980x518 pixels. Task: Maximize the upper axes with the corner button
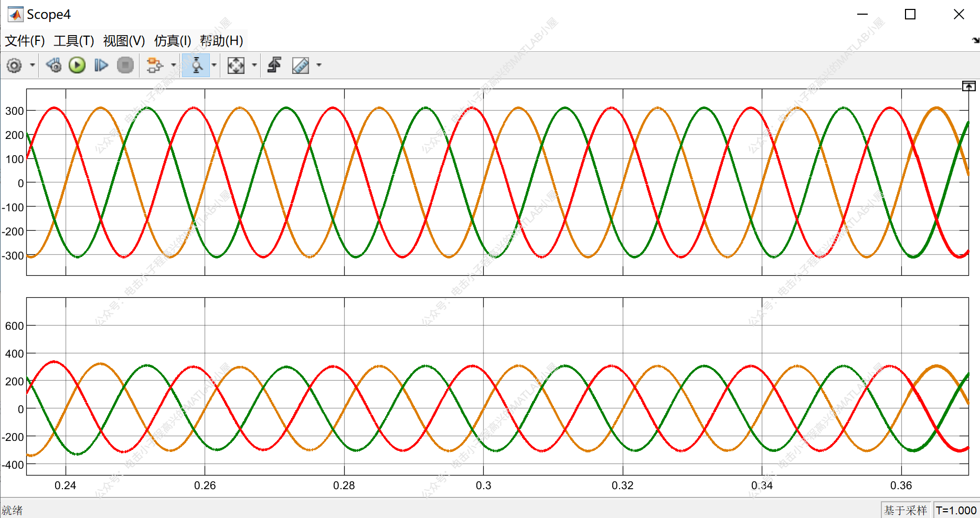968,86
